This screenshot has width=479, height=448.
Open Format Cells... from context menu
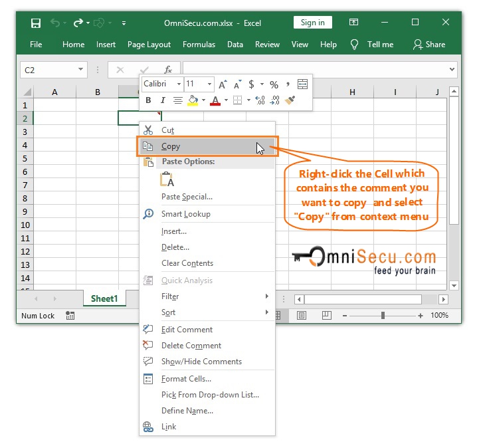207,379
